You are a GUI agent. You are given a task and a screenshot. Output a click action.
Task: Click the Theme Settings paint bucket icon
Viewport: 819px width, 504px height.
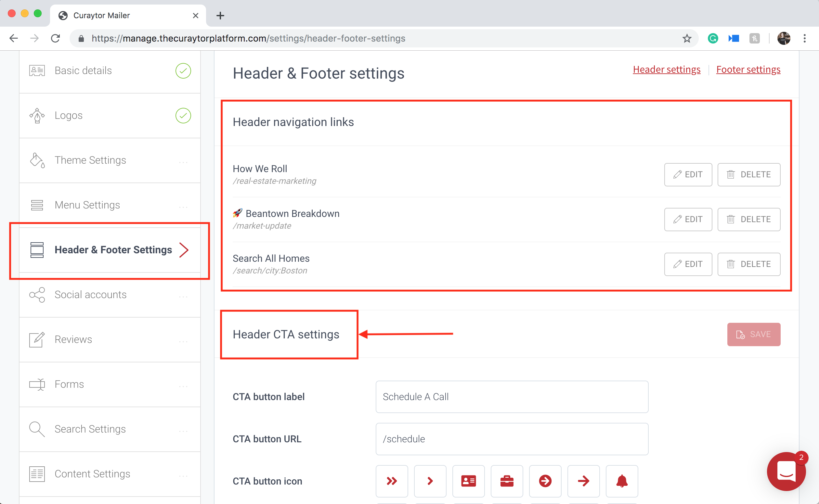coord(37,160)
